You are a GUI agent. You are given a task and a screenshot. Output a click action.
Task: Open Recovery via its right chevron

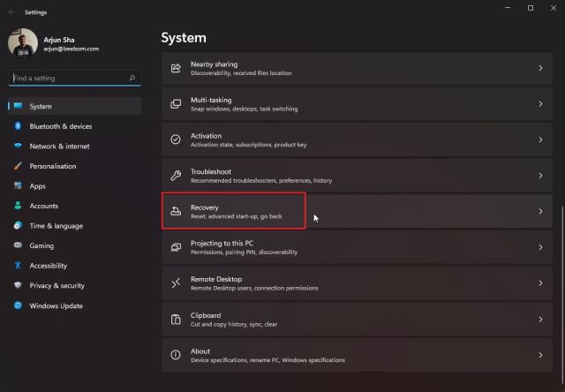pyautogui.click(x=540, y=211)
